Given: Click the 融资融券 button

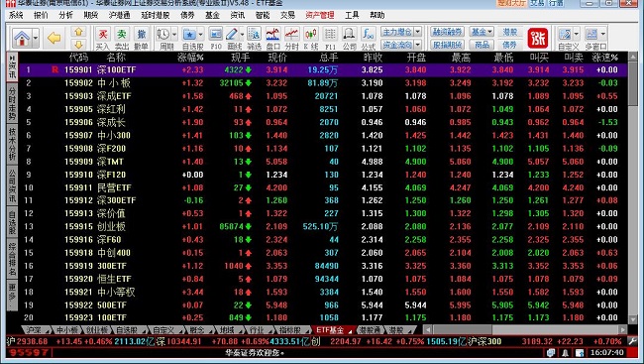Looking at the screenshot, I should point(447,32).
